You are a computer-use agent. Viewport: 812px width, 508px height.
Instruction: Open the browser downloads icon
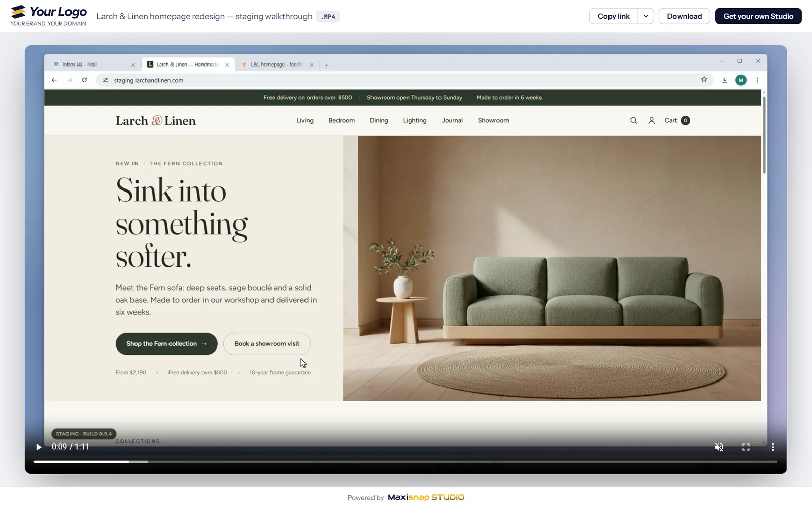coord(725,80)
